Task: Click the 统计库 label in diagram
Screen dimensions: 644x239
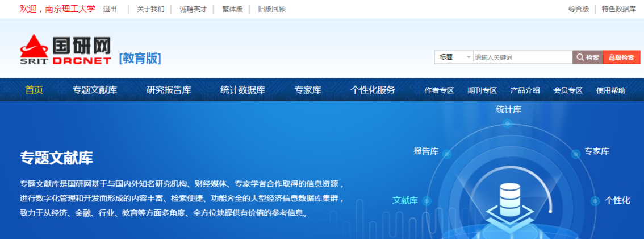Action: point(508,109)
